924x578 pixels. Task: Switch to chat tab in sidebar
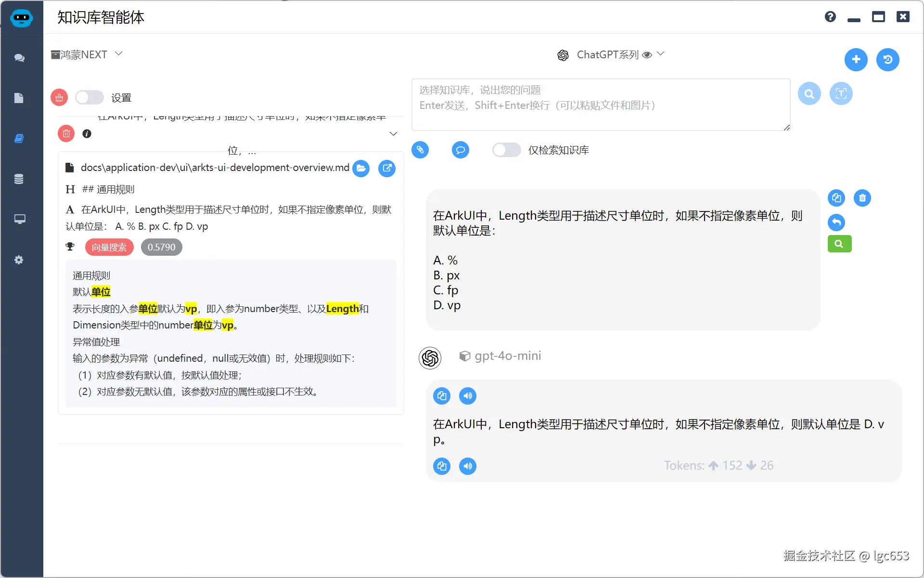(x=19, y=58)
